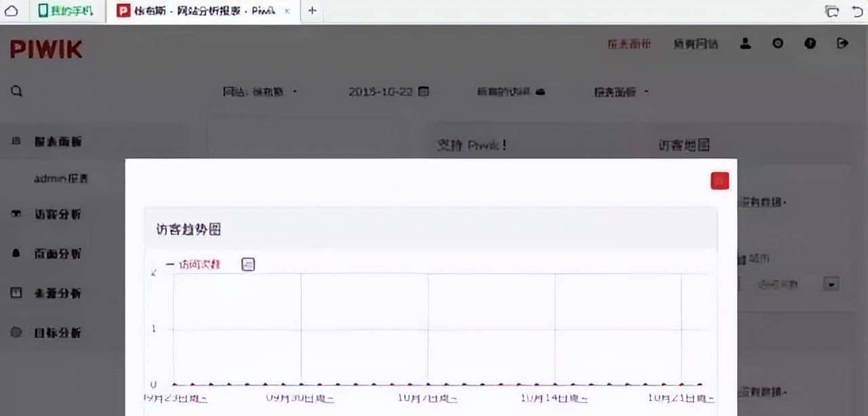Open the page analytics sidebar icon
The image size is (868, 416).
(16, 254)
